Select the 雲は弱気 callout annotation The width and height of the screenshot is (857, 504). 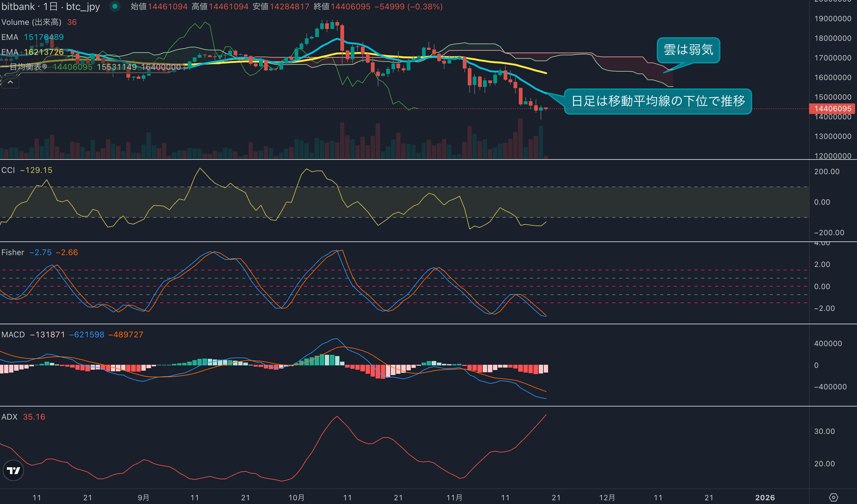(688, 50)
